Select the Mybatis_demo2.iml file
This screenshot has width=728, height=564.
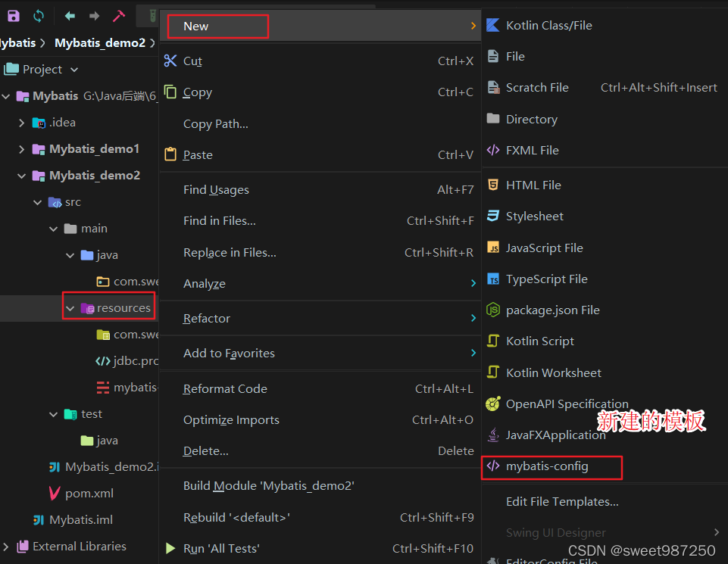coord(104,466)
